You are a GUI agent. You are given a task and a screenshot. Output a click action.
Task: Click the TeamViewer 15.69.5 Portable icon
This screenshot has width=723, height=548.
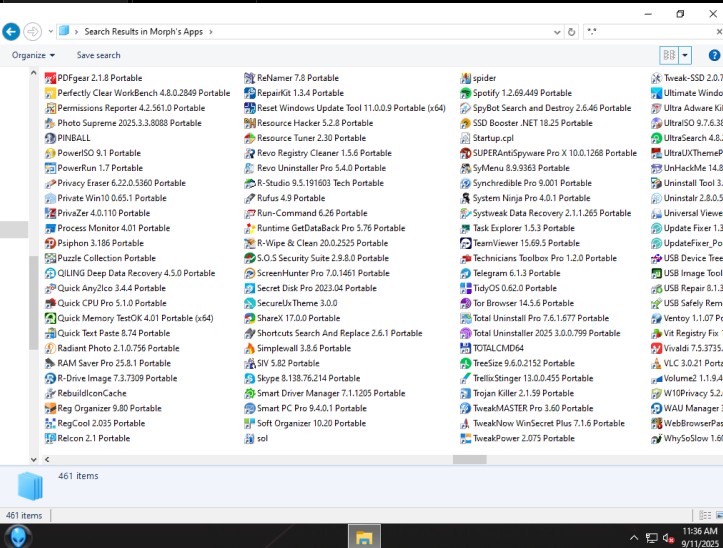pyautogui.click(x=465, y=243)
